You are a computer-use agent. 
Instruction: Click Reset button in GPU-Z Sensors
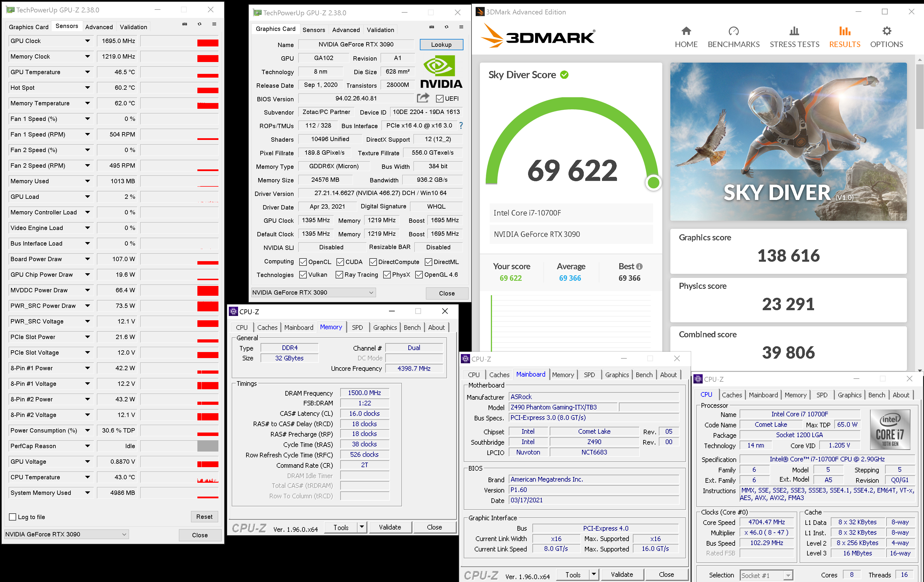coord(204,517)
